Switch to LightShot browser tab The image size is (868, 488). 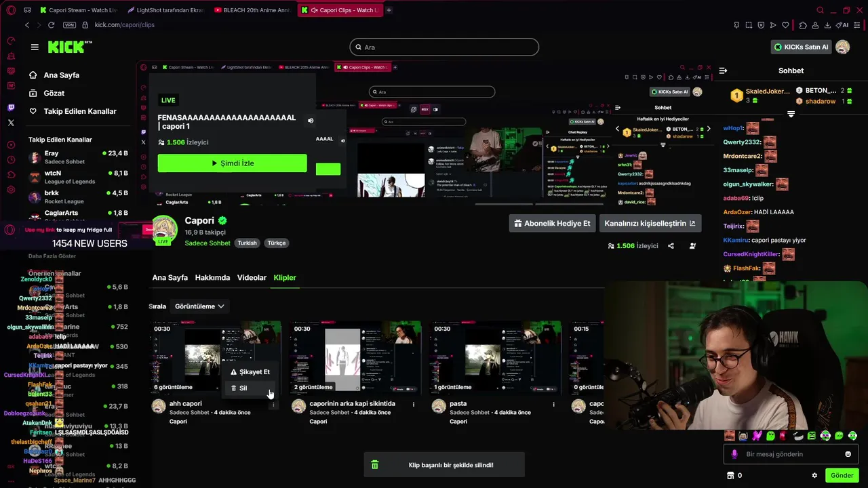(x=165, y=10)
